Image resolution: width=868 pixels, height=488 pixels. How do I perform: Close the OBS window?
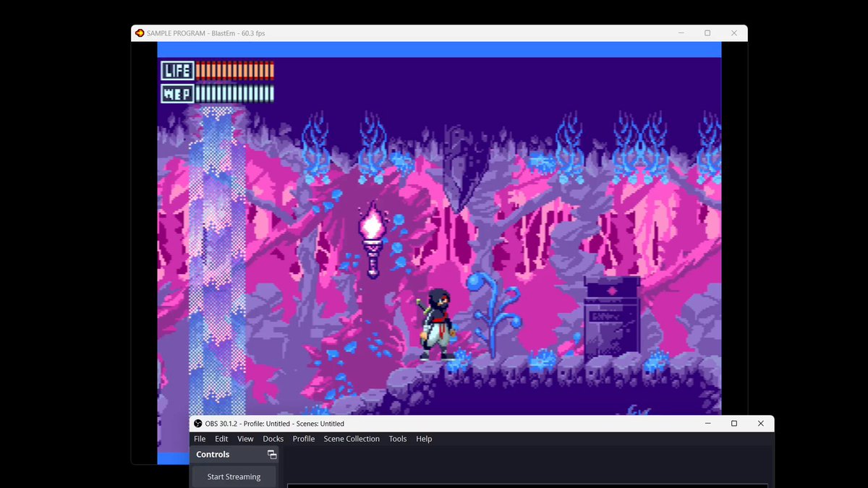[x=761, y=424]
